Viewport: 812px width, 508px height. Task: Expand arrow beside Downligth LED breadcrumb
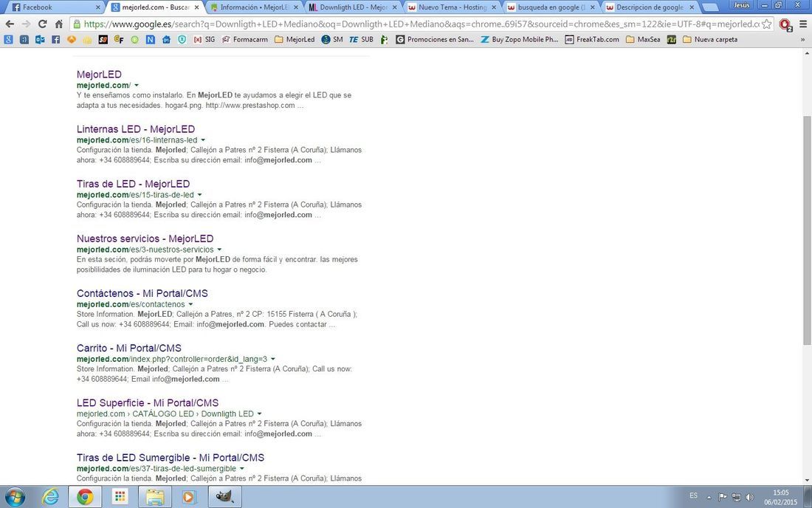point(259,413)
